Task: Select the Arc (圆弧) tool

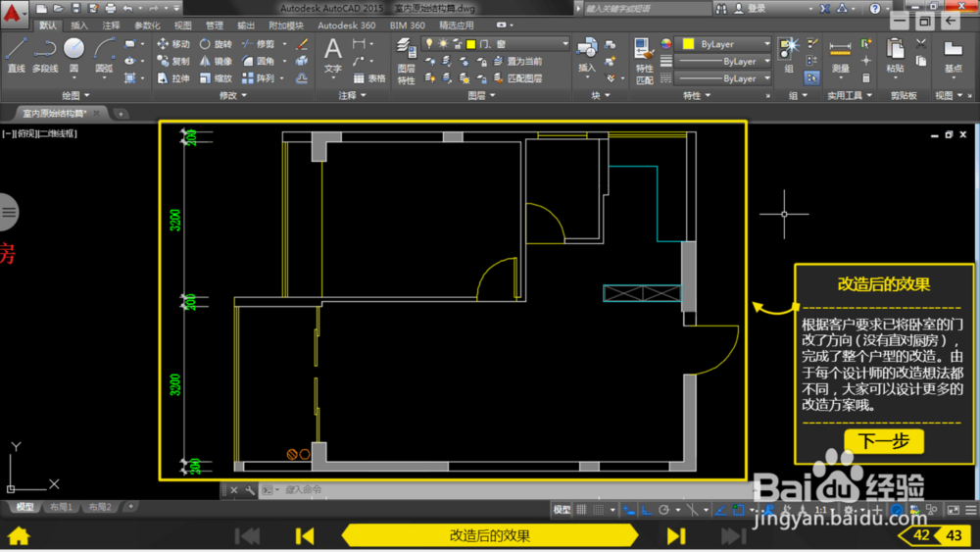Action: click(x=104, y=55)
